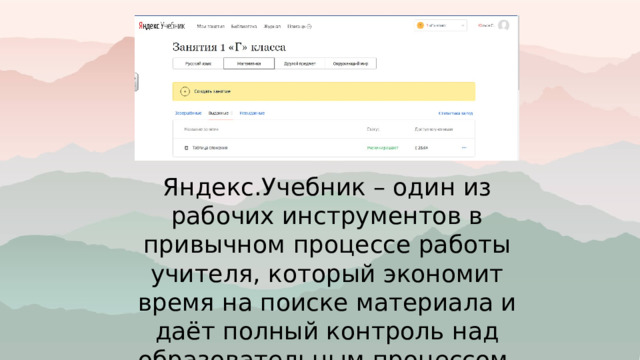Viewport: 640px width, 360px height.
Task: Switch to the third blue lesson filter tab
Action: [x=252, y=113]
